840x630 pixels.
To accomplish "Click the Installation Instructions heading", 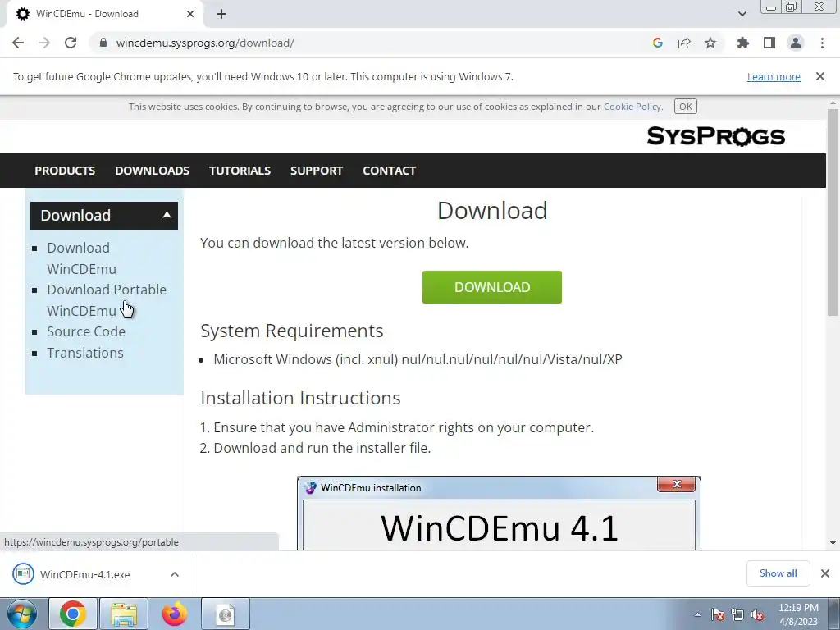I will click(x=300, y=398).
